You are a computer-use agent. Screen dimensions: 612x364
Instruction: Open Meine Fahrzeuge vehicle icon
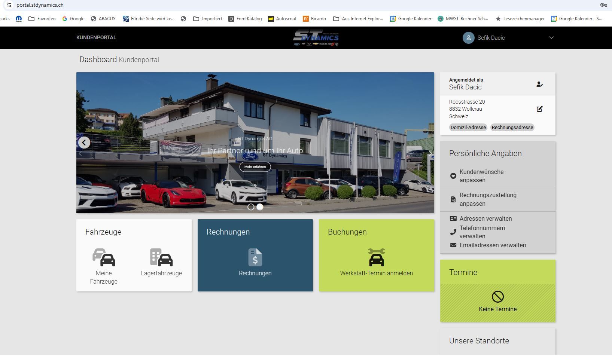104,257
